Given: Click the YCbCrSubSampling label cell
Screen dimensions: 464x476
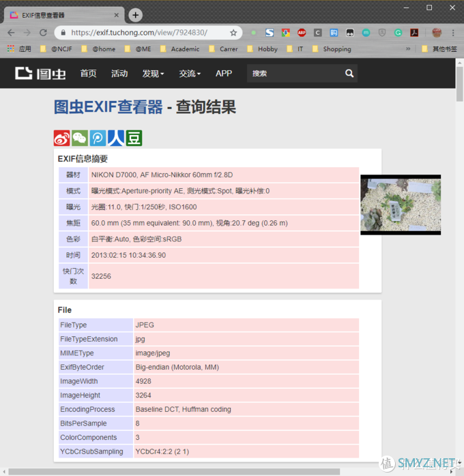Looking at the screenshot, I should point(96,451).
